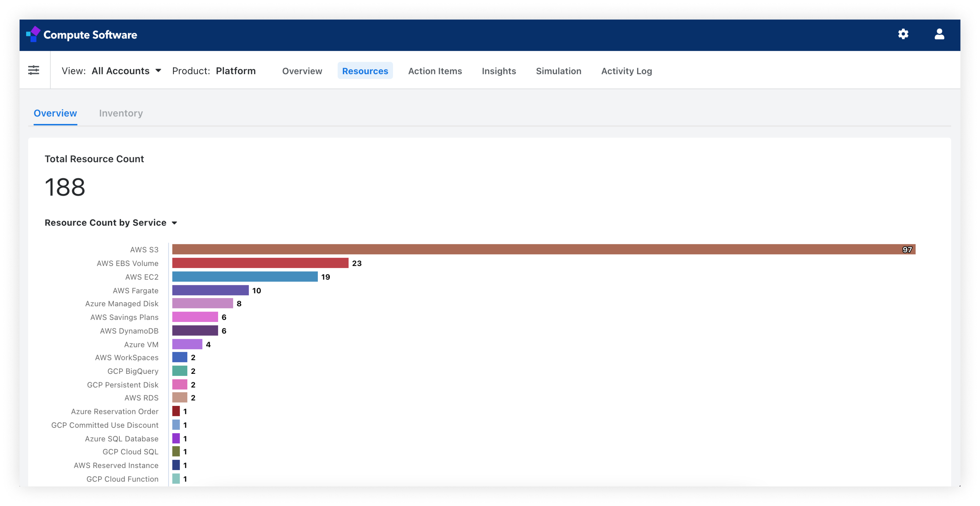The width and height of the screenshot is (980, 506).
Task: Select Overview in the top navigation
Action: click(302, 71)
